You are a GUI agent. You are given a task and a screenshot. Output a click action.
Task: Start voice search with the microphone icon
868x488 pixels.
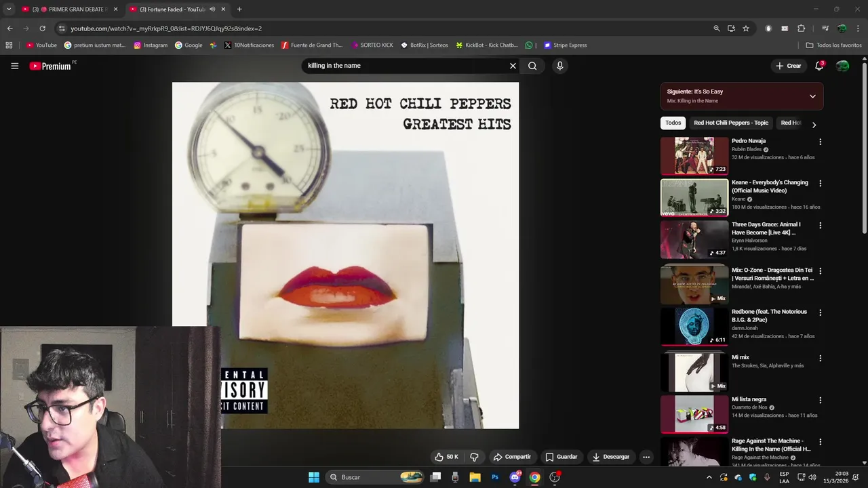click(559, 66)
